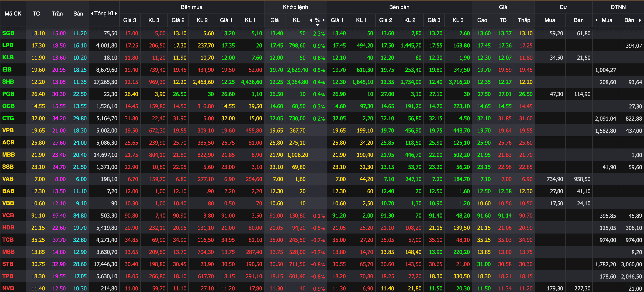This screenshot has width=644, height=292.
Task: Select the OCB ticker row
Action: (9, 106)
